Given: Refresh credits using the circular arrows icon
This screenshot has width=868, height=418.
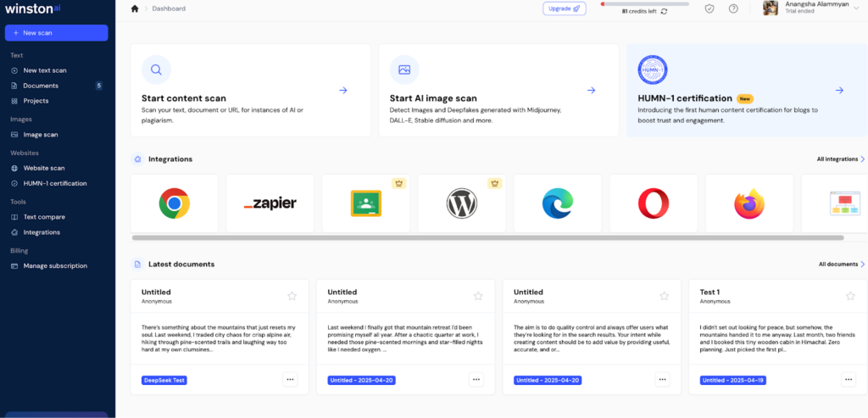Looking at the screenshot, I should (x=665, y=11).
